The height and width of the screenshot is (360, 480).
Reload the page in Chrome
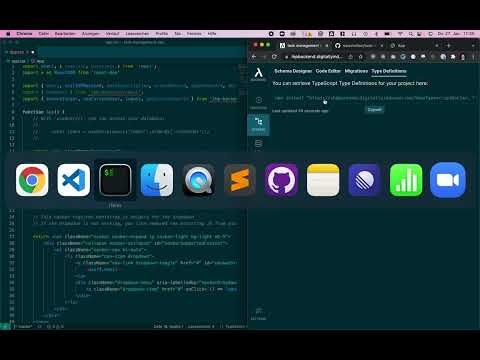274,57
